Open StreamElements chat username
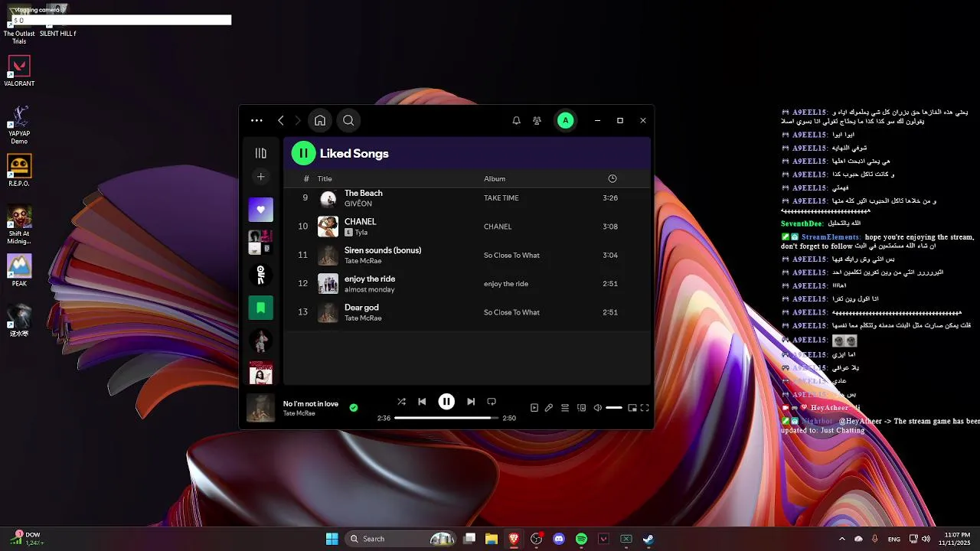This screenshot has width=980, height=551. point(831,237)
